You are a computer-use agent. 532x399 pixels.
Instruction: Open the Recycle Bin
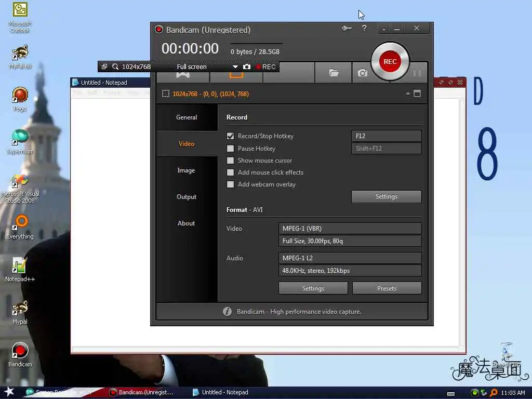(x=507, y=354)
